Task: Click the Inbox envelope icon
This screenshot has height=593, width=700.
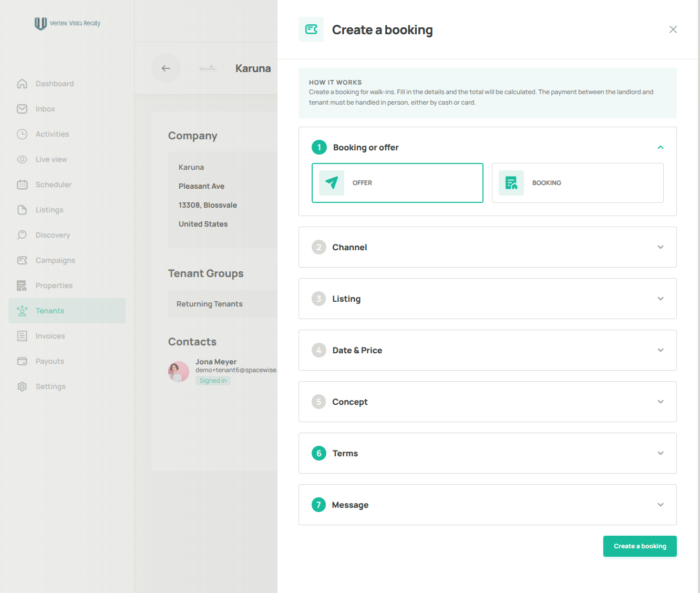Action: pos(22,109)
